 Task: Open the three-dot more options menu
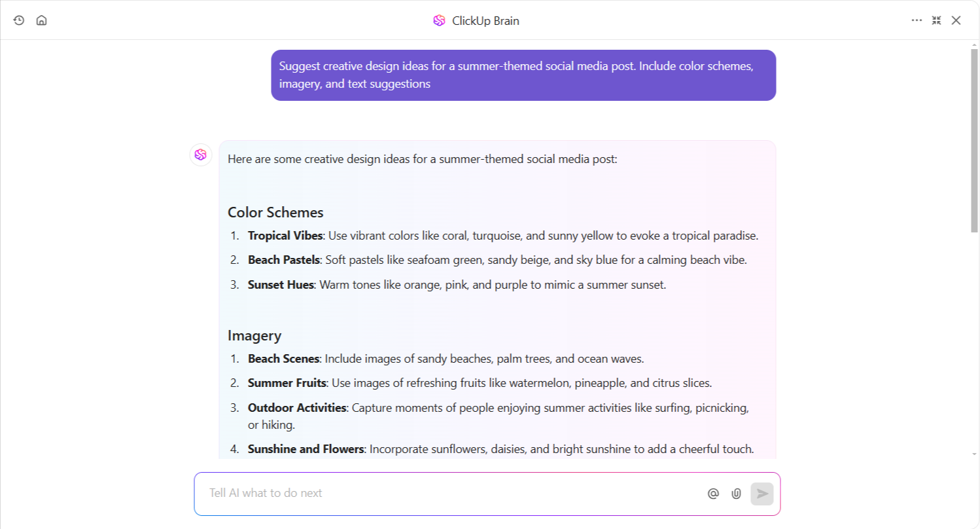pyautogui.click(x=917, y=20)
